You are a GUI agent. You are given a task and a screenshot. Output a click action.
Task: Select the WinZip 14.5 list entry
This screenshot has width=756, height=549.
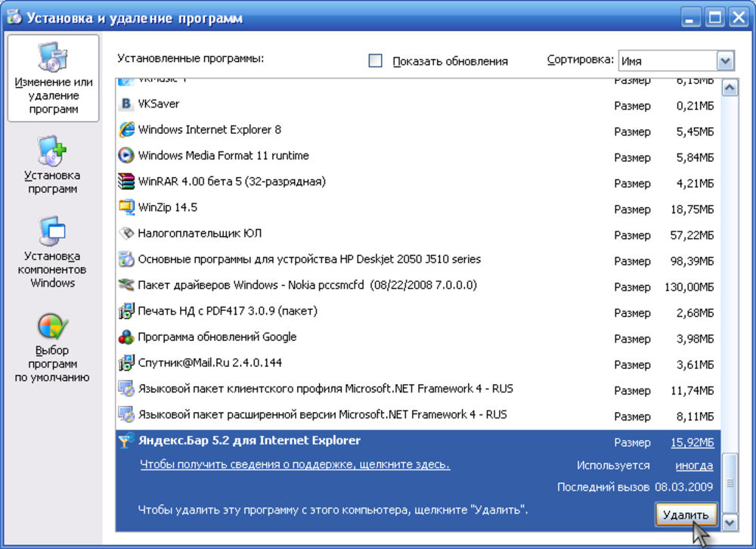click(x=418, y=207)
